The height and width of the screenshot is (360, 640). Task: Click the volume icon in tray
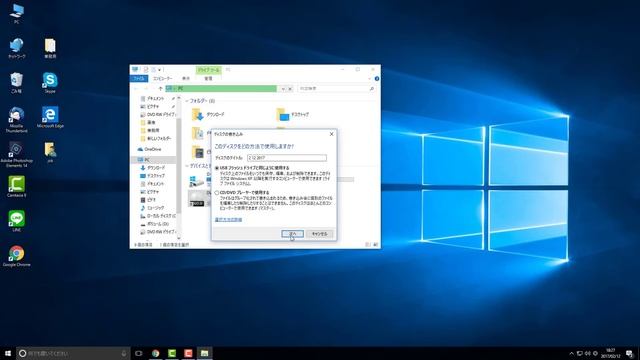[x=588, y=353]
